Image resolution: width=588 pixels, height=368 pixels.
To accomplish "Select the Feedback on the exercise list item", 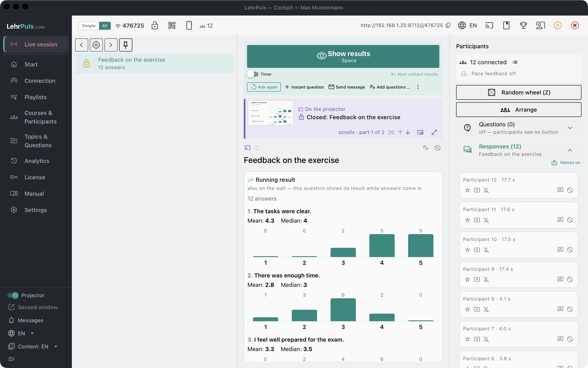I will pyautogui.click(x=154, y=63).
